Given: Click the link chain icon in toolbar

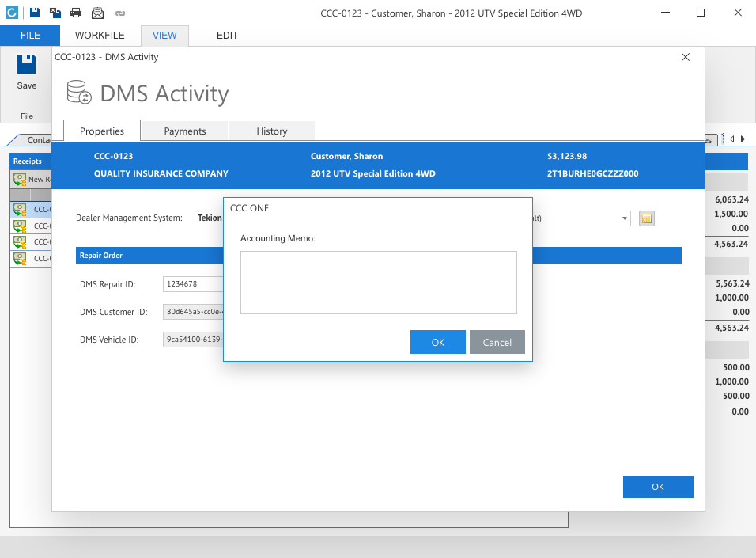Looking at the screenshot, I should click(x=120, y=13).
